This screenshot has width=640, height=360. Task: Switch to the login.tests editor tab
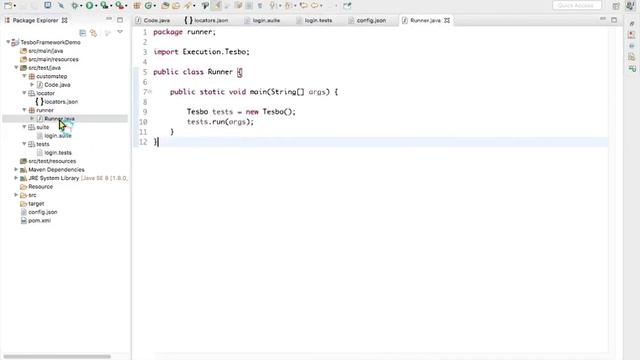click(314, 20)
